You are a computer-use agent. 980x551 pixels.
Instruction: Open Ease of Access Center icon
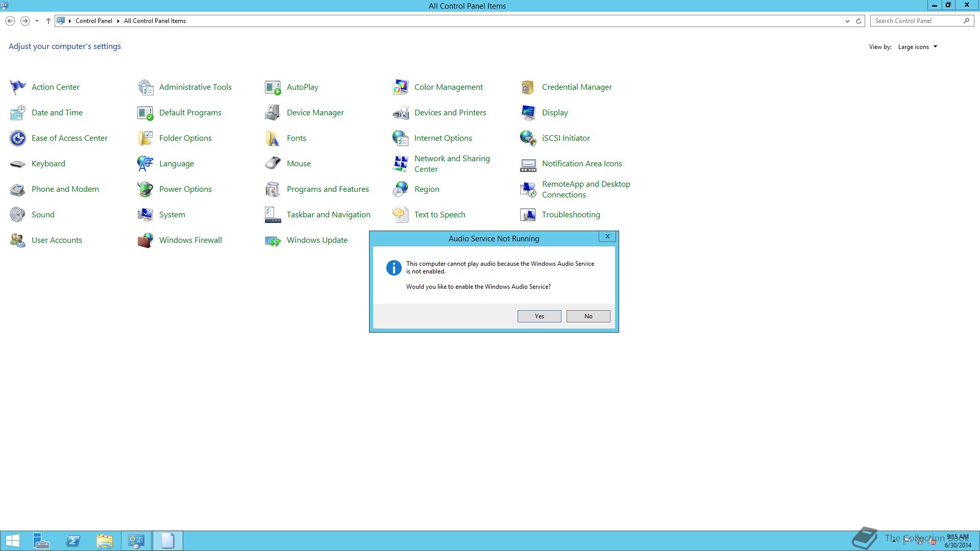(18, 138)
